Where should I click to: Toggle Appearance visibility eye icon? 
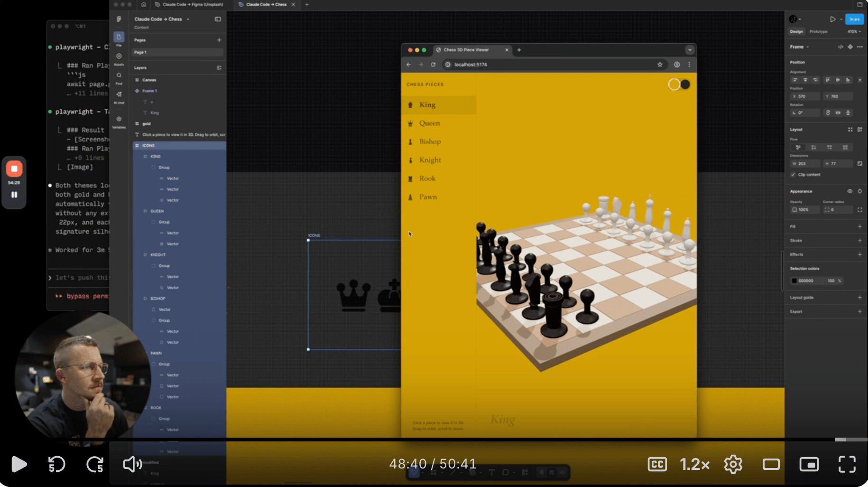(x=850, y=191)
